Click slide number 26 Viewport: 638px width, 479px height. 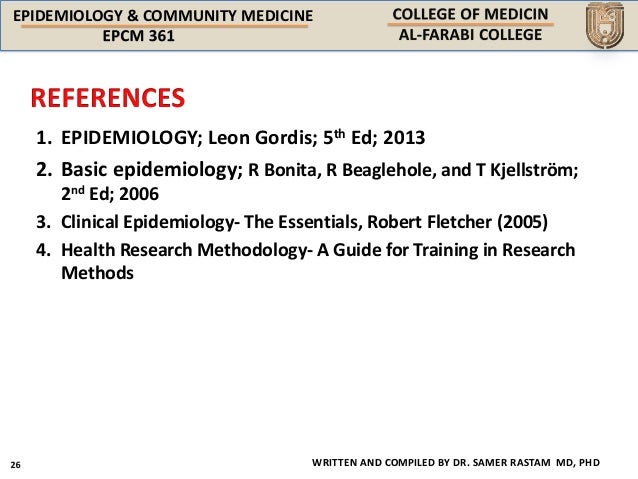15,465
